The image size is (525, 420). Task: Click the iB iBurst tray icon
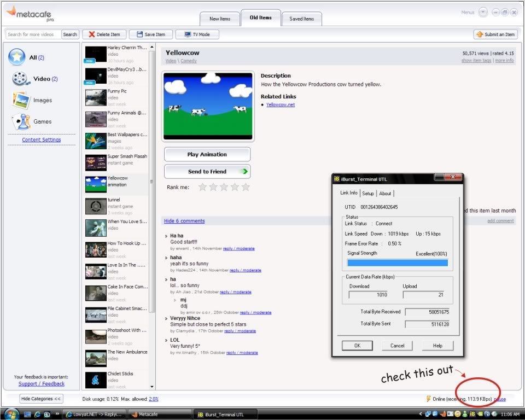coord(472,414)
